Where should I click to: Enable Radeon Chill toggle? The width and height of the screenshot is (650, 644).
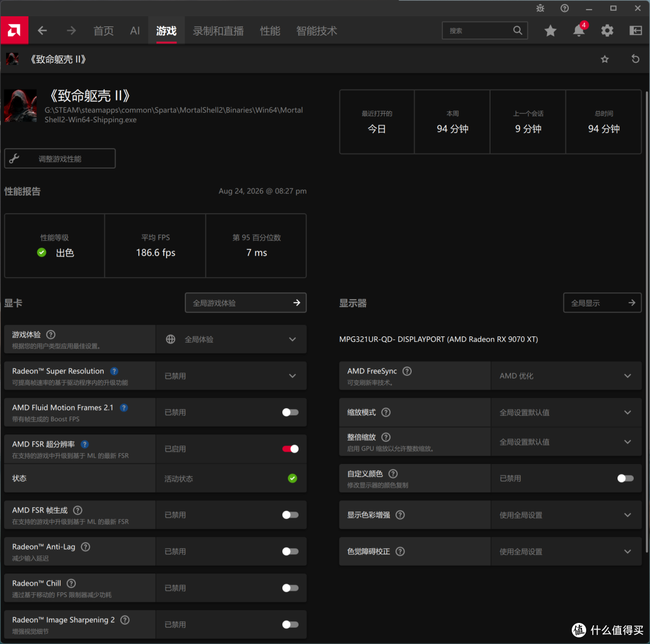pyautogui.click(x=290, y=587)
